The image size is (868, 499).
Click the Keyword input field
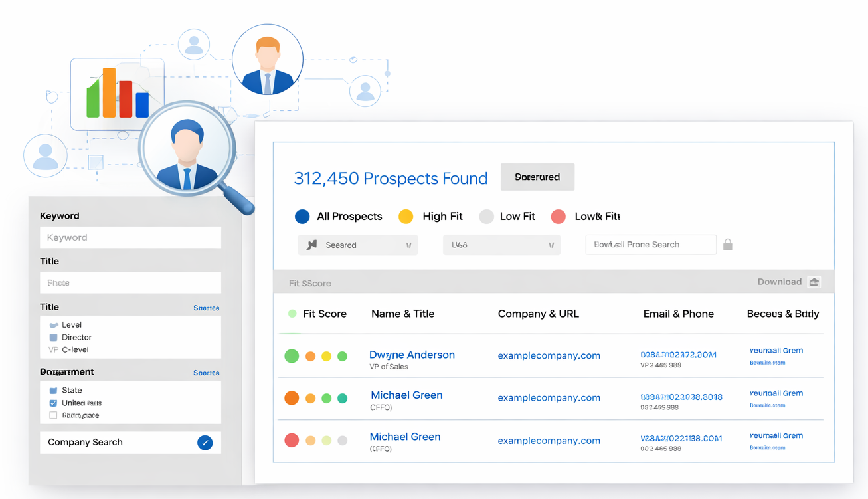tap(130, 237)
